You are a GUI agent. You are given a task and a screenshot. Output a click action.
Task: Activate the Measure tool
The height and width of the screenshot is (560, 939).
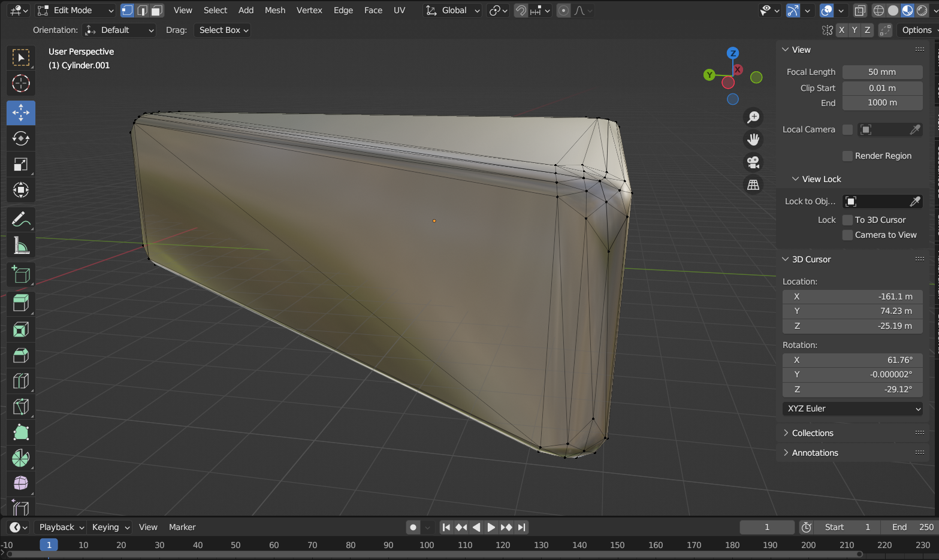[x=21, y=246]
